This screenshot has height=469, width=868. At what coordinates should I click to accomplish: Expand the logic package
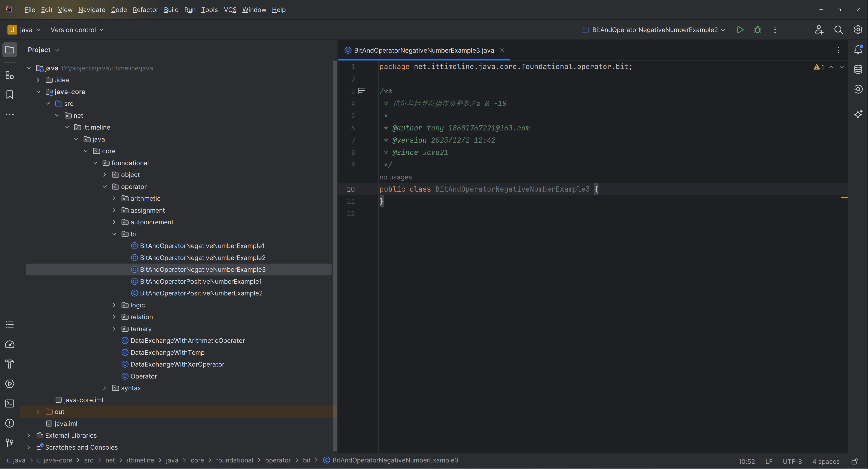(x=114, y=305)
